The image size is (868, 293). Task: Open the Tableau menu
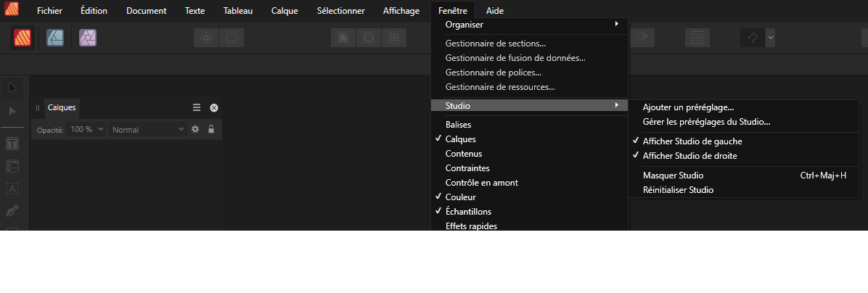[x=238, y=10]
